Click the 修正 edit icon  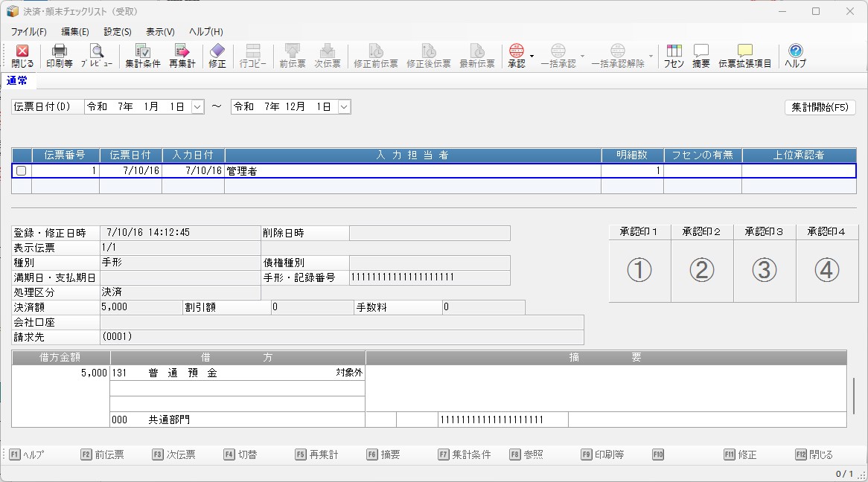click(217, 56)
